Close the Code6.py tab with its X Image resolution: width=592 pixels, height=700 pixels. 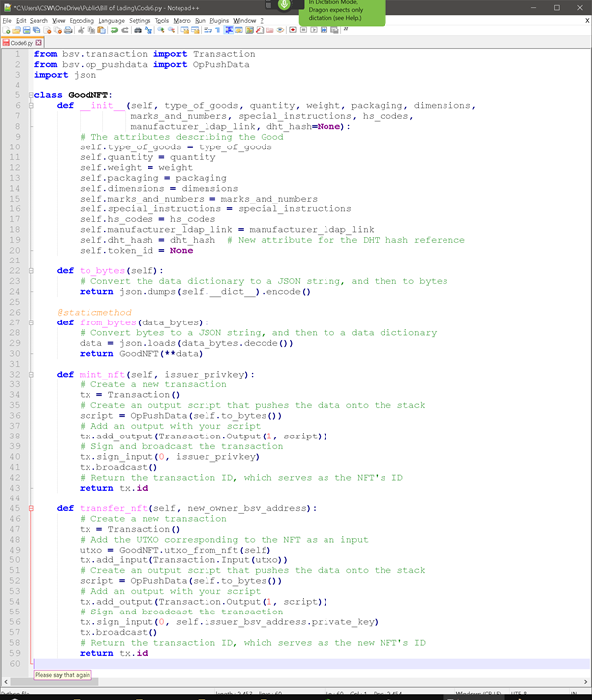[38, 43]
